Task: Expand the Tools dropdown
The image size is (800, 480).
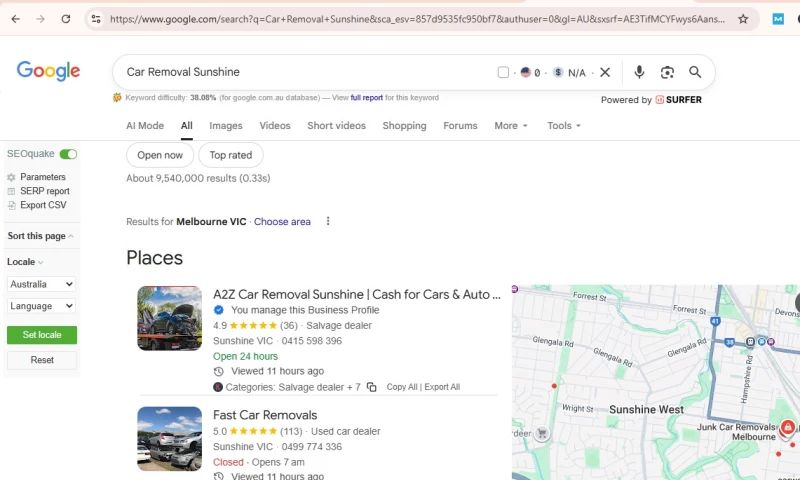Action: [x=564, y=126]
